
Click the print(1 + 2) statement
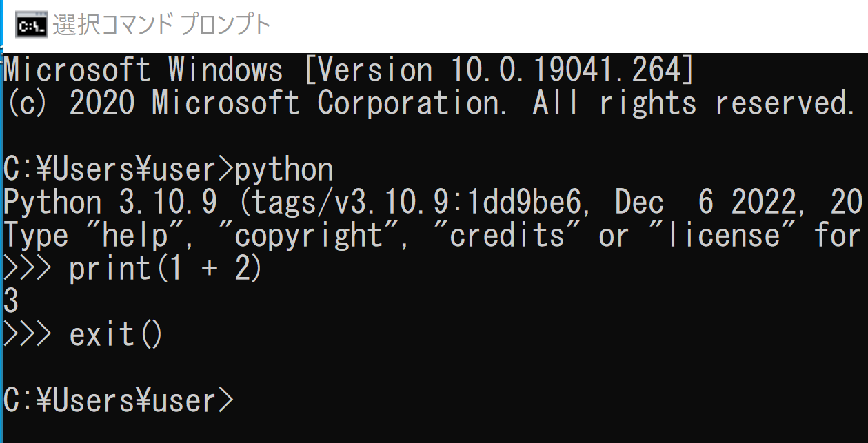pos(165,269)
